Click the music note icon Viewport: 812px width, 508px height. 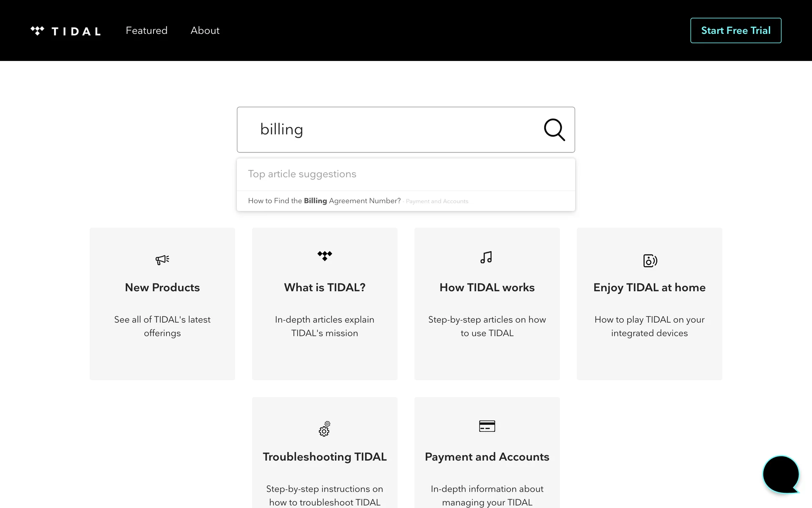(x=486, y=257)
